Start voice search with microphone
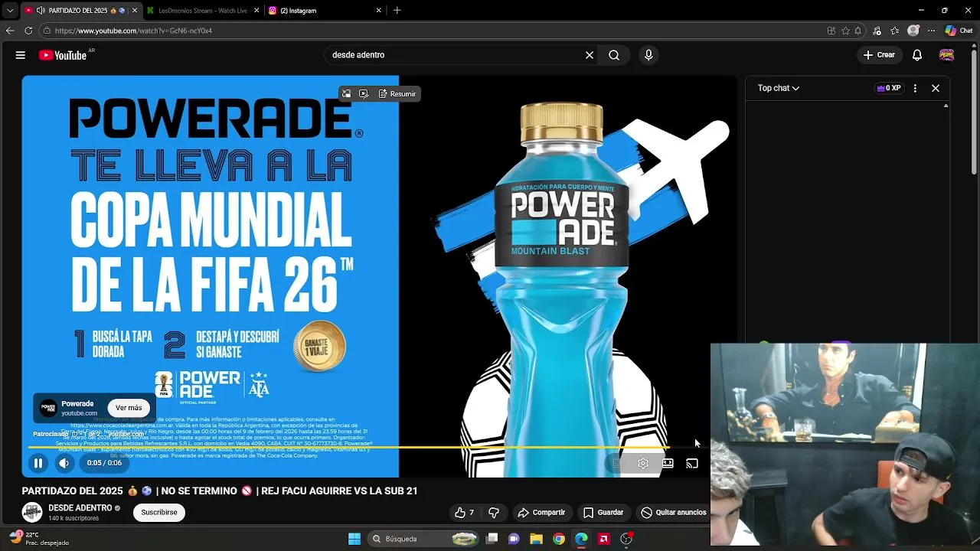Image resolution: width=980 pixels, height=551 pixels. (x=648, y=55)
